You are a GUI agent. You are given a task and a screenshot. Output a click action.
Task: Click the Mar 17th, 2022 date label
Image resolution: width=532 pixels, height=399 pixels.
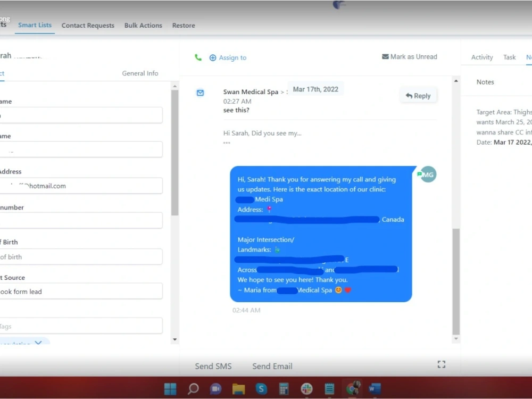(x=315, y=89)
